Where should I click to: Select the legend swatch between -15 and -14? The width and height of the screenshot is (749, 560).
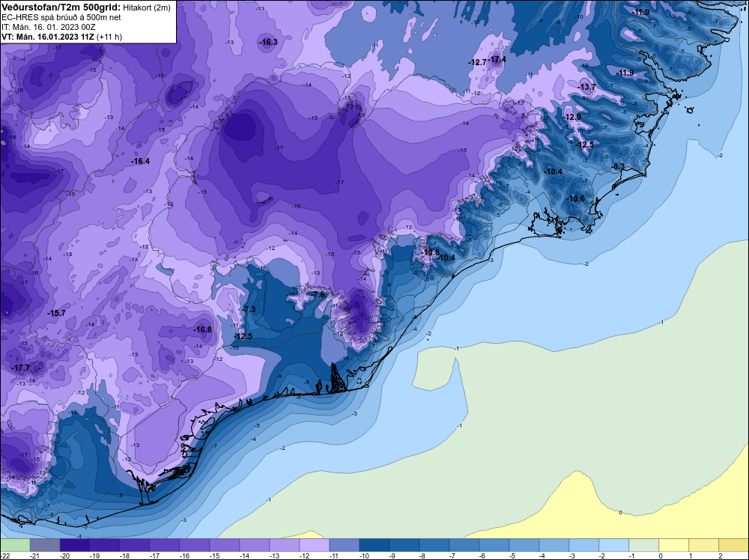pyautogui.click(x=225, y=545)
